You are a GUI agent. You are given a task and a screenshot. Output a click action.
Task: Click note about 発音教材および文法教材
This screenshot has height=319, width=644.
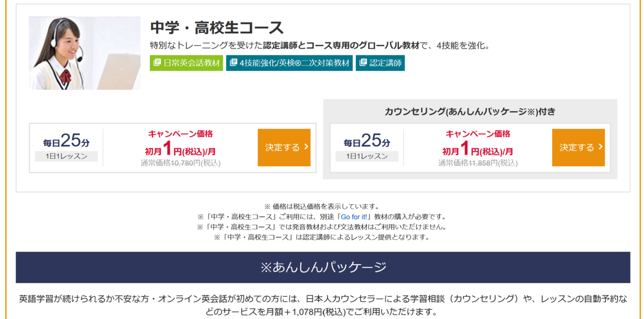322,227
